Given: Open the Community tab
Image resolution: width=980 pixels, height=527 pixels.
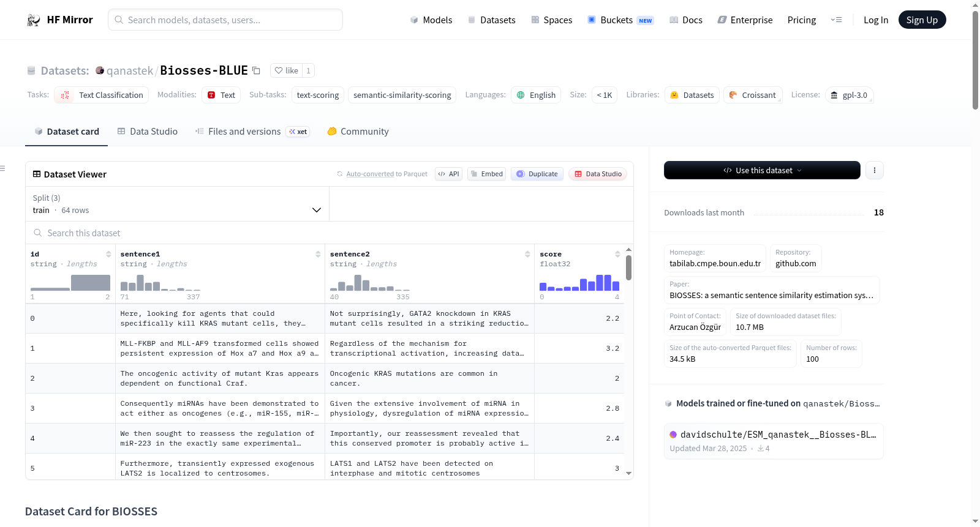Looking at the screenshot, I should pos(358,132).
